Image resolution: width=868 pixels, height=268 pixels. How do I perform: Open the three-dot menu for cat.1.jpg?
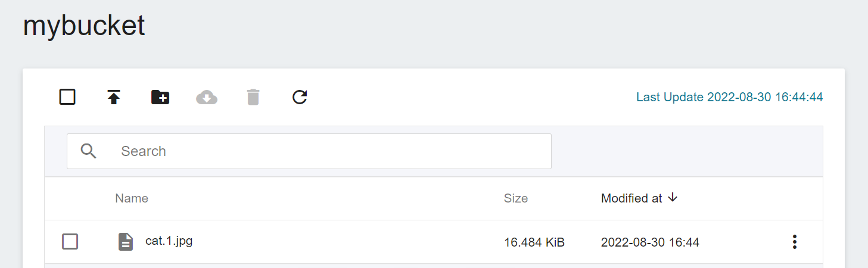(x=794, y=242)
